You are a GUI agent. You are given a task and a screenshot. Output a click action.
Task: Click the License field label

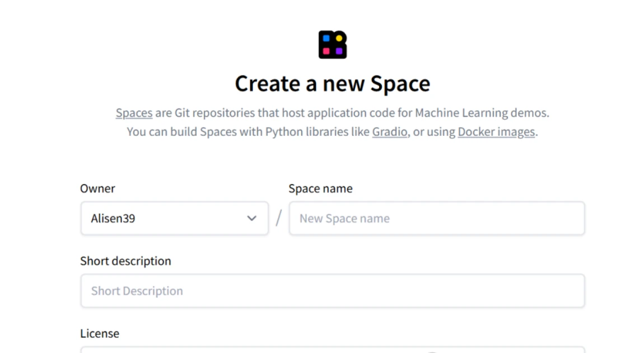[x=100, y=333]
